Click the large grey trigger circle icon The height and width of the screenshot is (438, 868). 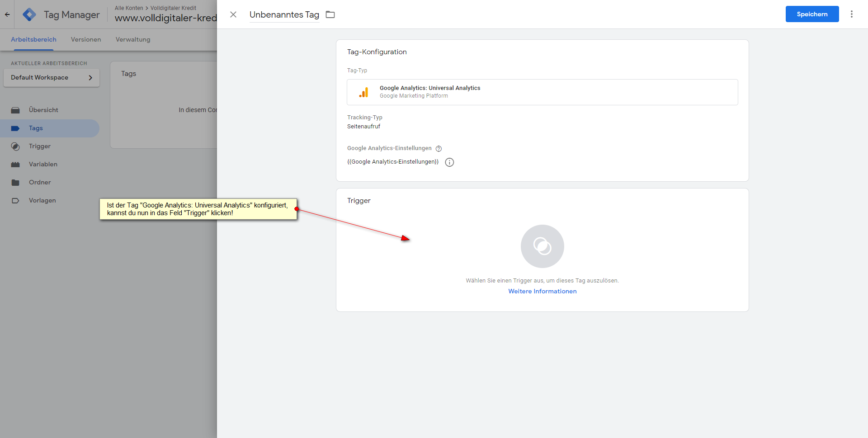pos(542,246)
